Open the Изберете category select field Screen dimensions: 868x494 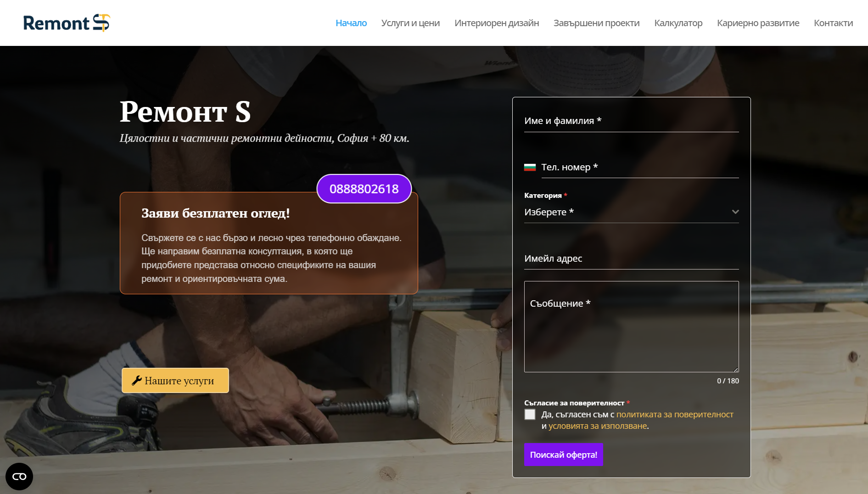(632, 212)
